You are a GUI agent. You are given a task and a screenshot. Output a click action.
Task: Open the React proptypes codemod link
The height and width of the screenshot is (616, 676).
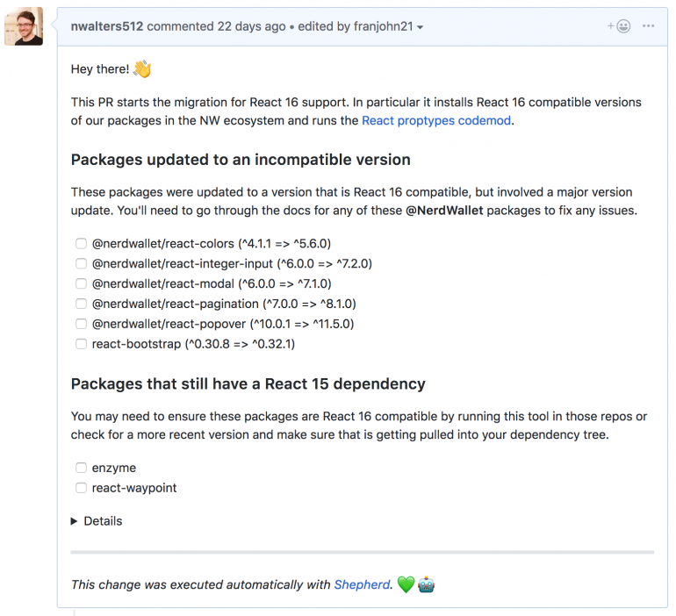[x=435, y=121]
